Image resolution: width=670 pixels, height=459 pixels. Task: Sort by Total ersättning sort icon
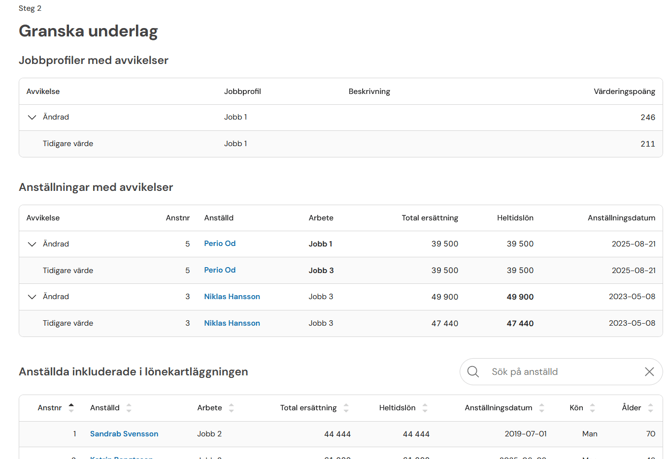346,408
